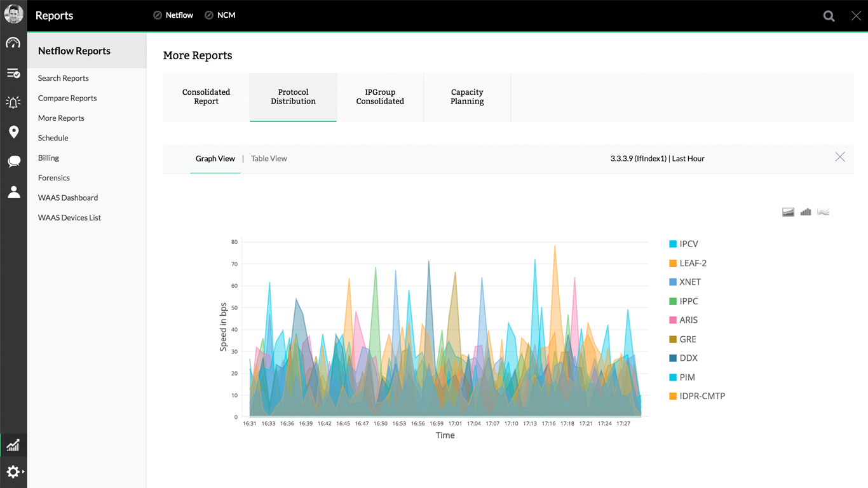This screenshot has height=488, width=868.
Task: Click the search magnifier icon
Action: click(x=829, y=16)
